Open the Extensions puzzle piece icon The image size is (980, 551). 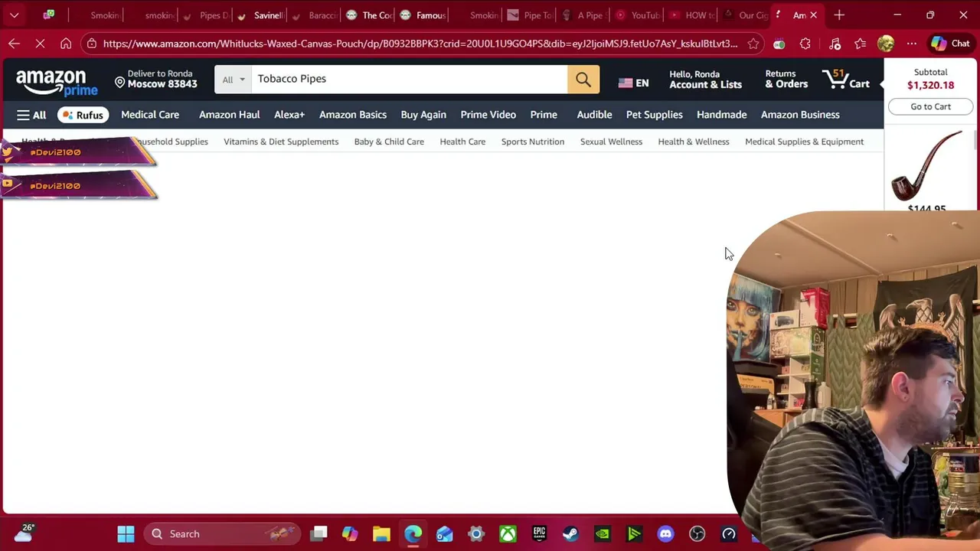[x=805, y=44]
